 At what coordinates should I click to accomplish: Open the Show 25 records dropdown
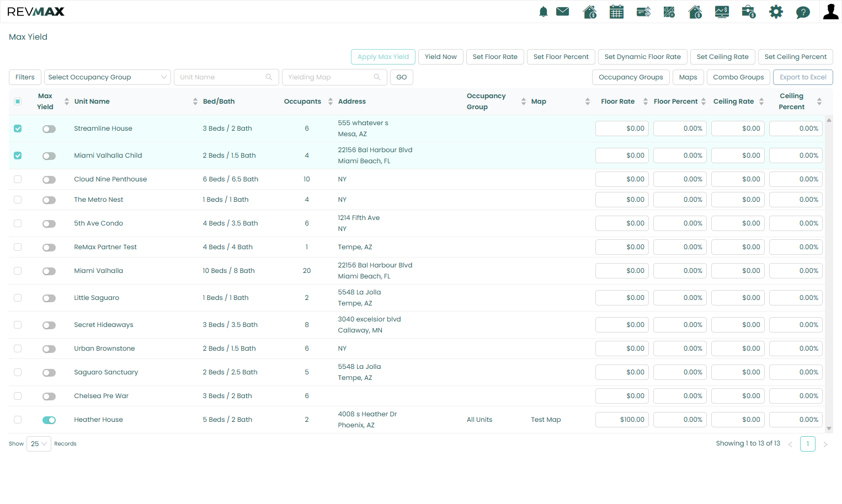click(x=39, y=444)
